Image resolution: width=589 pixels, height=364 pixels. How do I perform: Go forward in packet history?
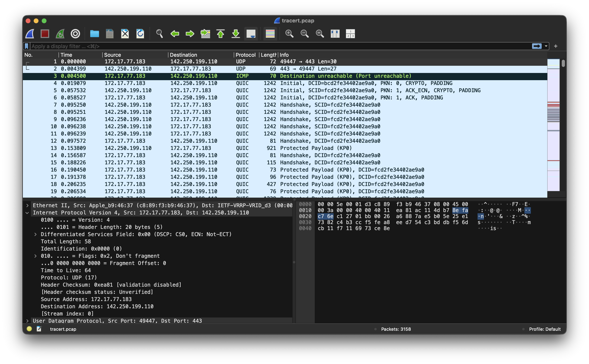click(190, 34)
